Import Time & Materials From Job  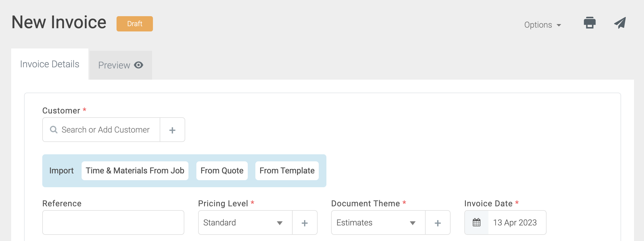(135, 171)
